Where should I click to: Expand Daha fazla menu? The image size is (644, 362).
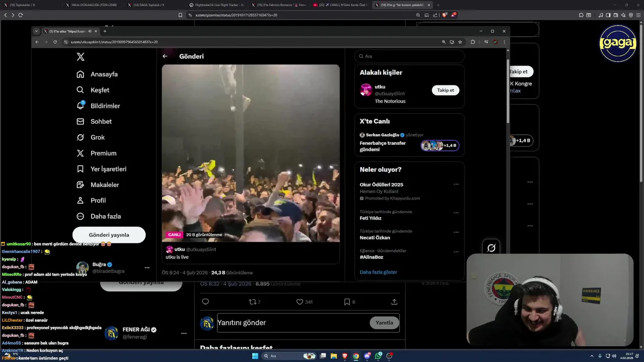click(99, 216)
